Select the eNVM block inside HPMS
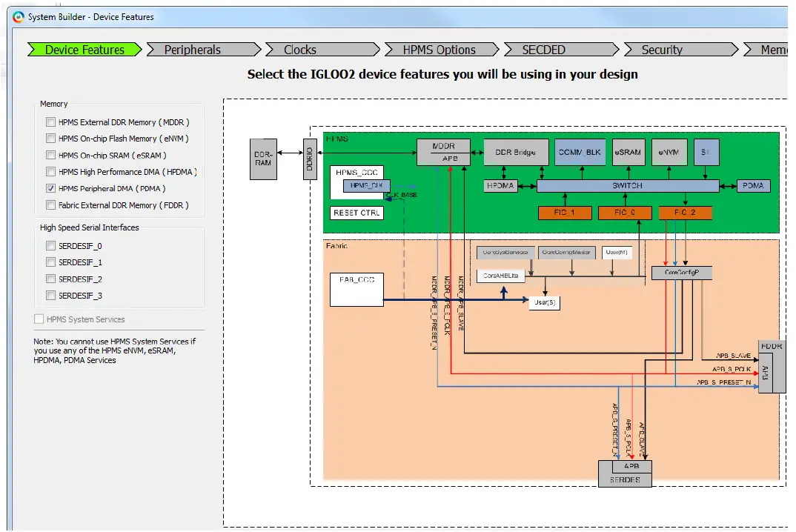Image resolution: width=796 pixels, height=532 pixels. tap(668, 152)
